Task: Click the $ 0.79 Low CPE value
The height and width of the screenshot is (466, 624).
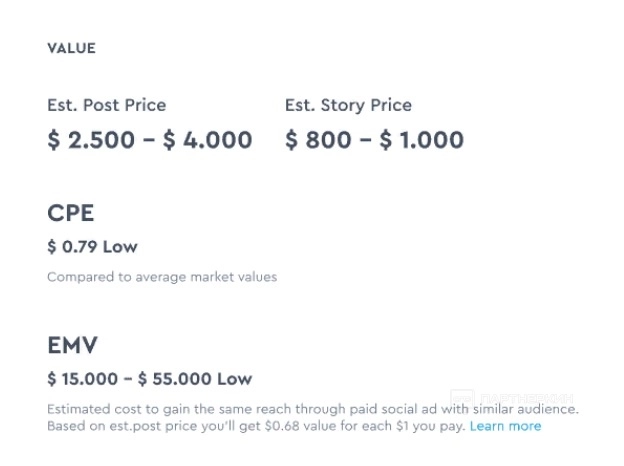Action: pos(92,246)
